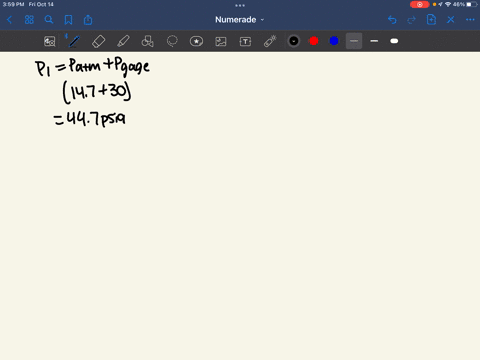The image size is (480, 360).
Task: Choose the black pen color
Action: point(294,41)
